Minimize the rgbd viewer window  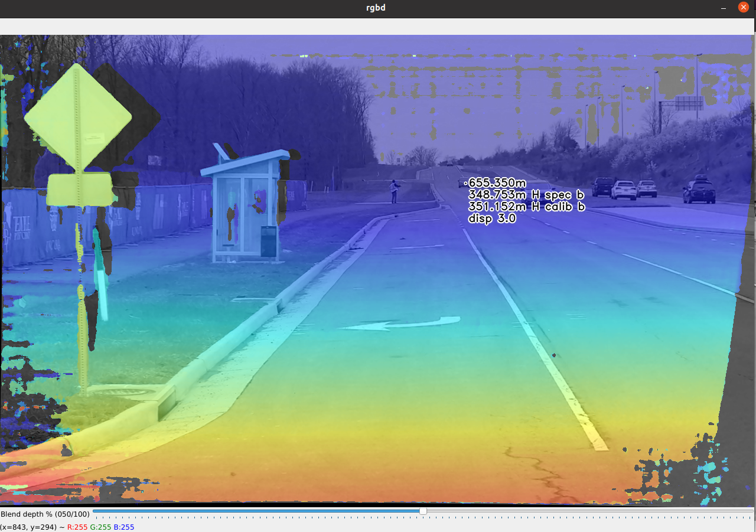point(723,8)
